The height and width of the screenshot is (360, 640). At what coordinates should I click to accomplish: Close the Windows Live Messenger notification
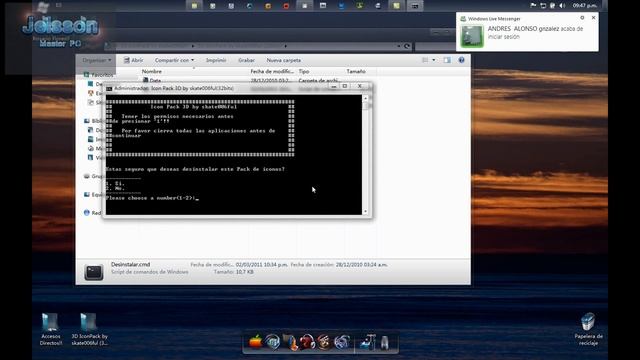593,18
